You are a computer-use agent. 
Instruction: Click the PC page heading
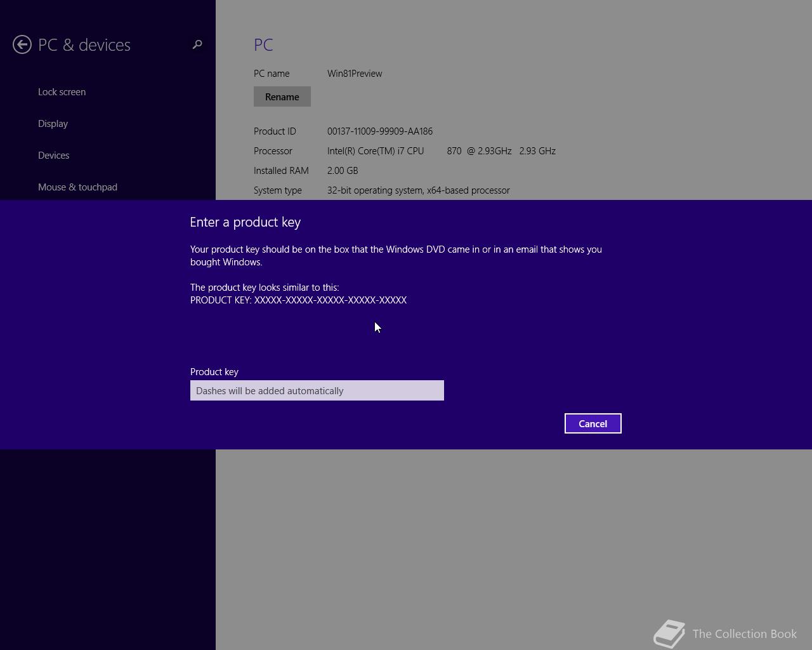coord(263,45)
